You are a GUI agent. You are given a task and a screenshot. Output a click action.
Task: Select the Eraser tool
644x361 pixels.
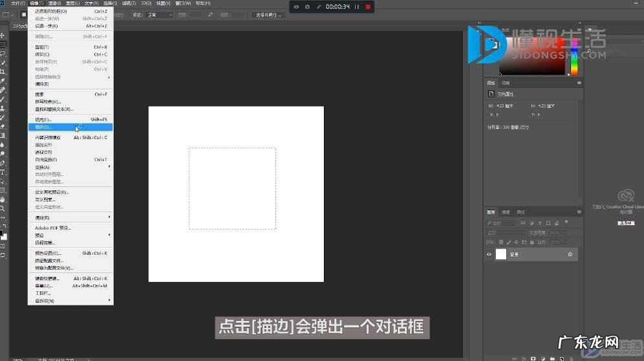3,126
